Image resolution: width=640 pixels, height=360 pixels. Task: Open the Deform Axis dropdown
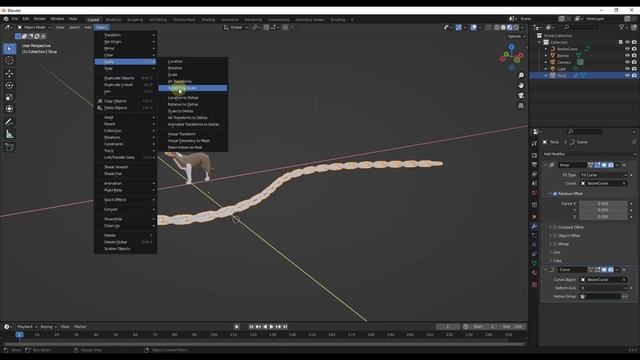tap(603, 288)
